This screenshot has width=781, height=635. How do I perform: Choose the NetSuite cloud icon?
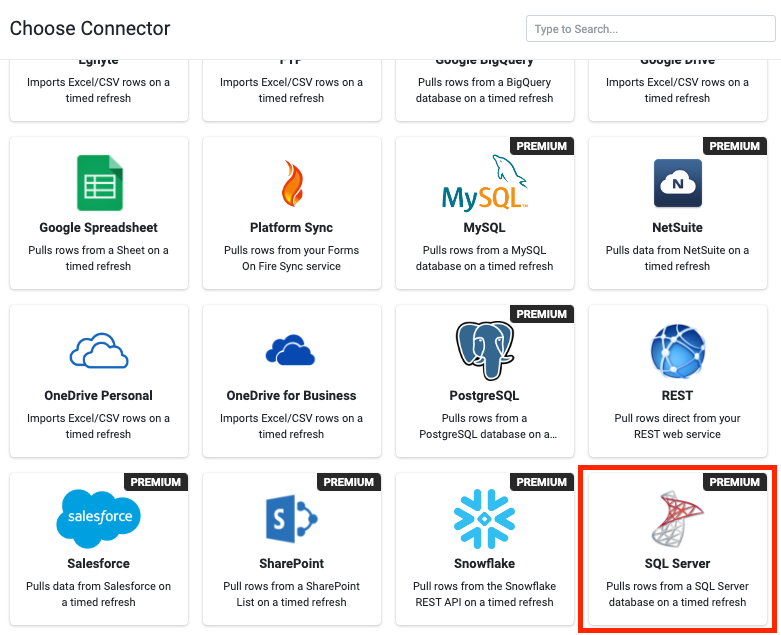677,183
